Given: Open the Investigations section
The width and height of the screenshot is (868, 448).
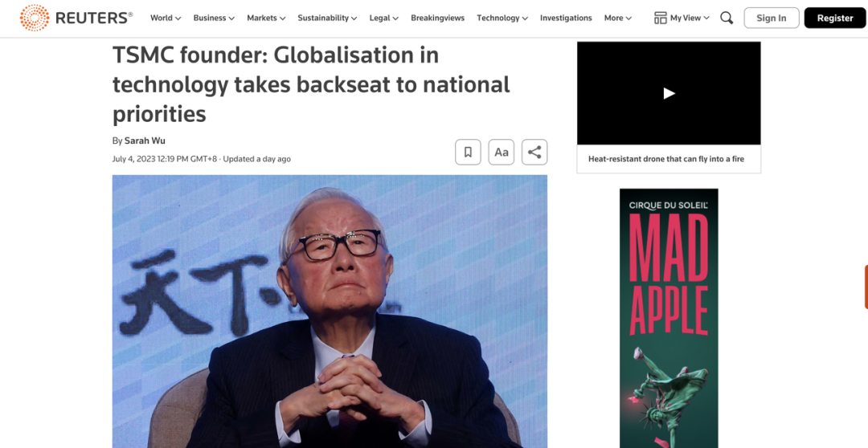Looking at the screenshot, I should tap(566, 18).
